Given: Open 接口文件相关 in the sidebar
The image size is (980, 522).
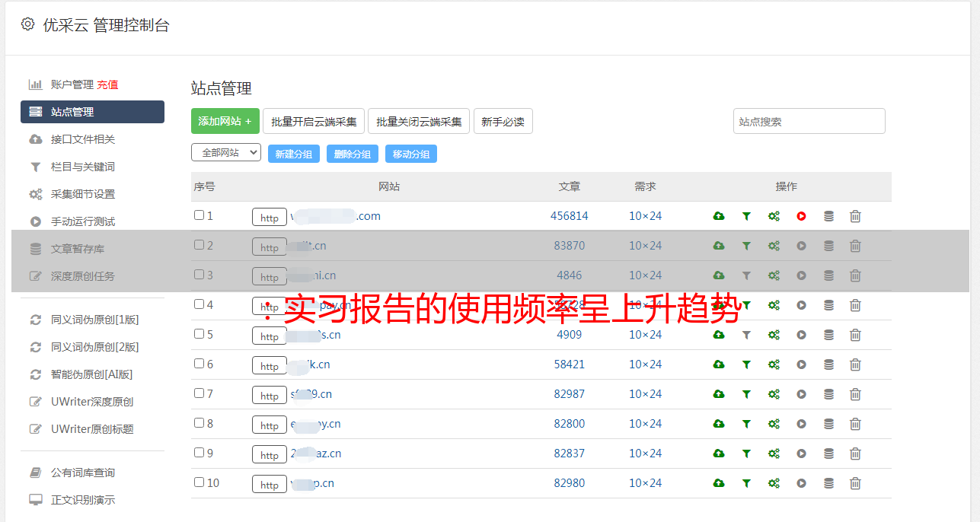Looking at the screenshot, I should [x=83, y=139].
